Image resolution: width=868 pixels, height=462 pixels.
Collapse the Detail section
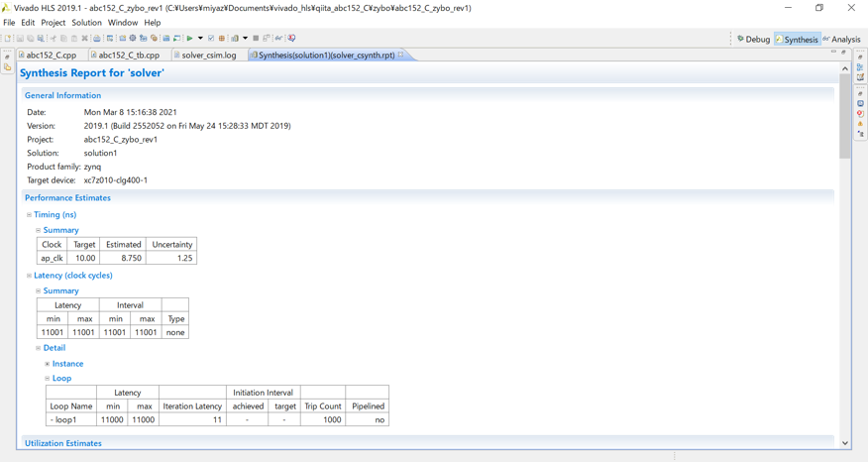click(x=39, y=348)
